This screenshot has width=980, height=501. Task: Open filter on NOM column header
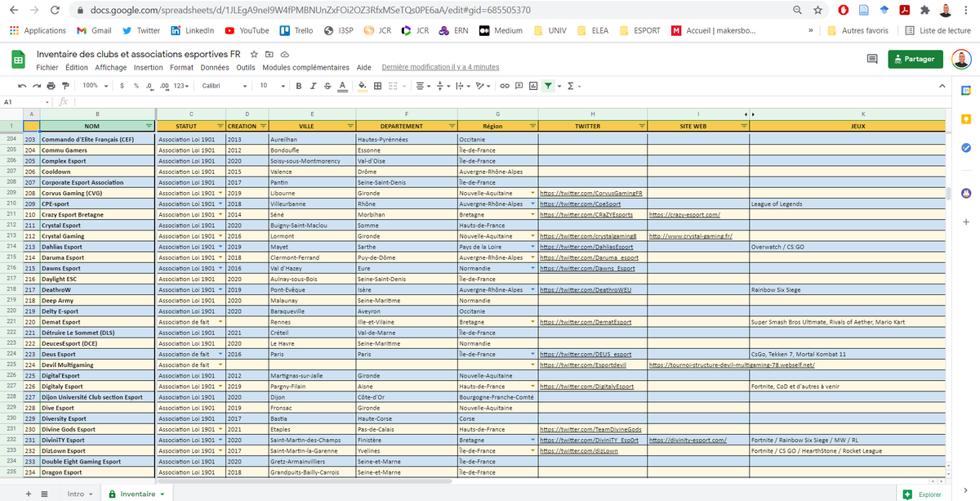149,126
